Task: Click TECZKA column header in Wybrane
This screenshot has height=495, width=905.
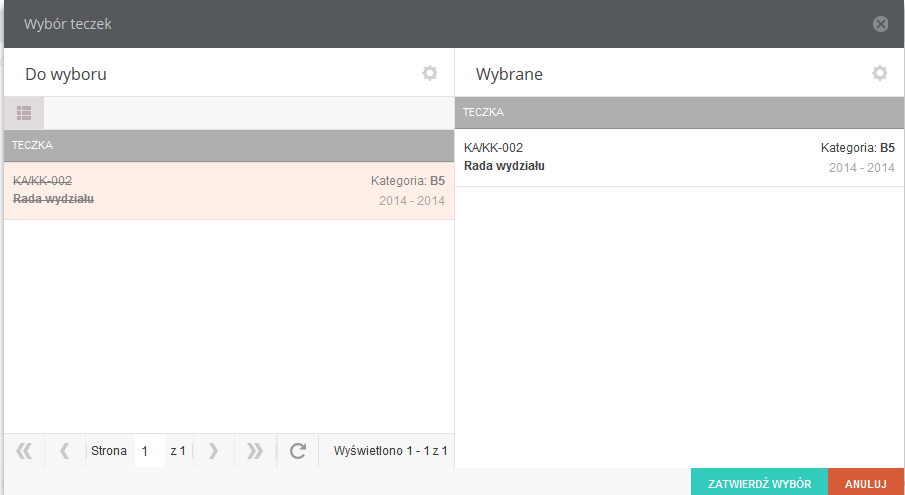Action: [x=679, y=112]
